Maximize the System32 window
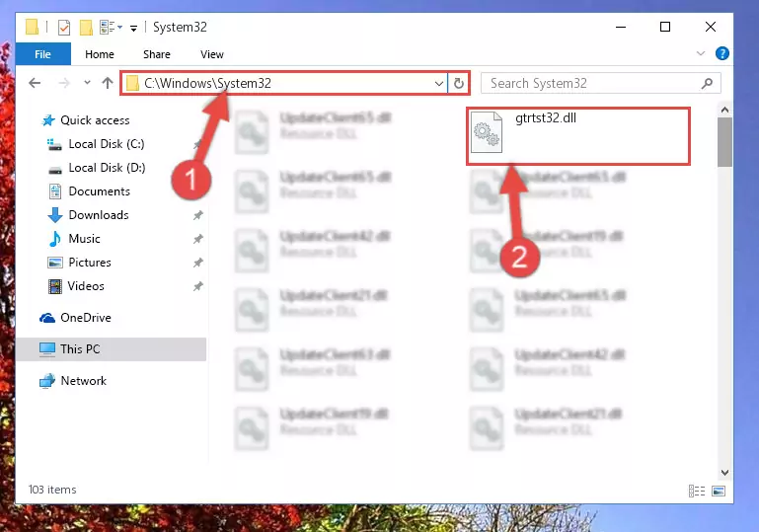Viewport: 759px width, 532px height. [x=665, y=27]
